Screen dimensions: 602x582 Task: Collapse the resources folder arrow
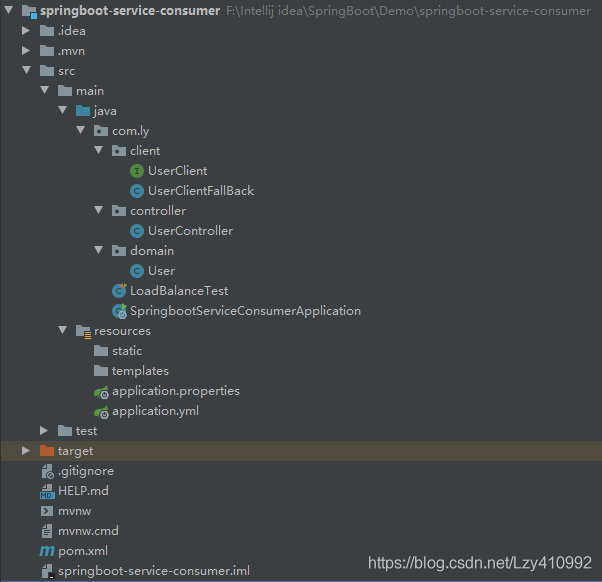(x=63, y=330)
